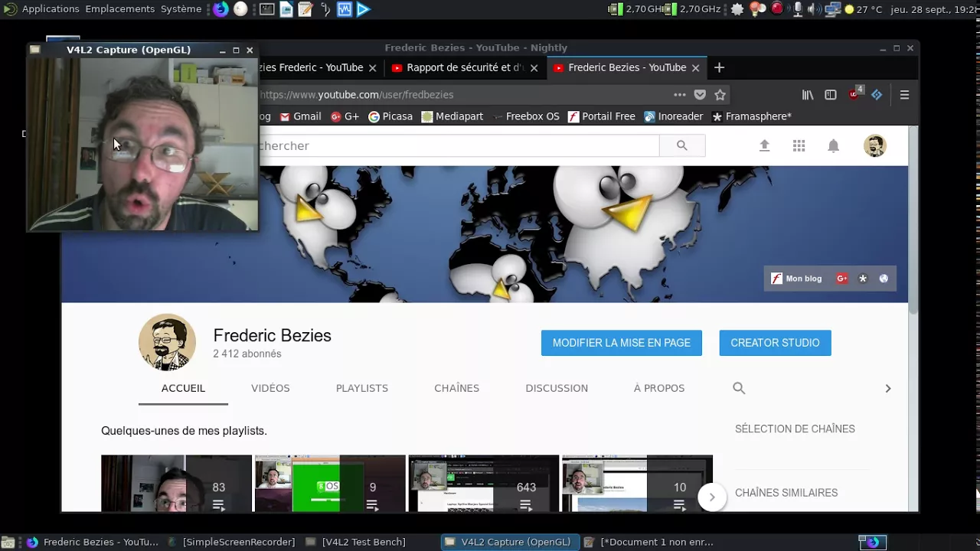Image resolution: width=980 pixels, height=551 pixels.
Task: Click the YouTube search magnifier button
Action: (682, 145)
